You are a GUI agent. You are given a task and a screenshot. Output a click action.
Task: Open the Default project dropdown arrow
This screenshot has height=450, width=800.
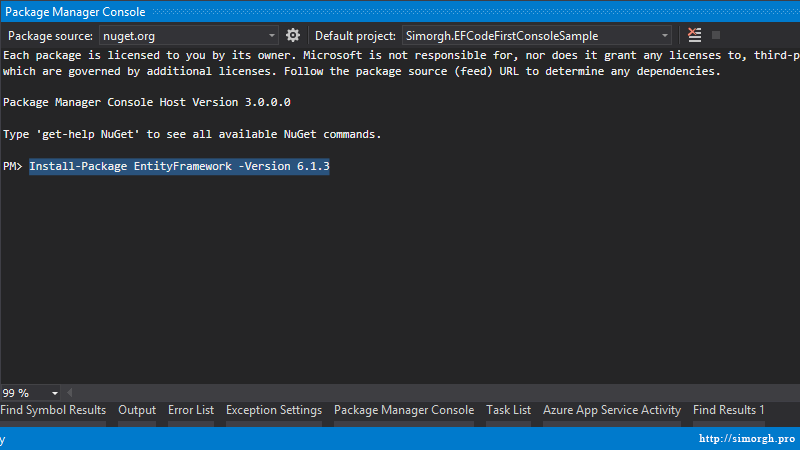click(x=664, y=36)
